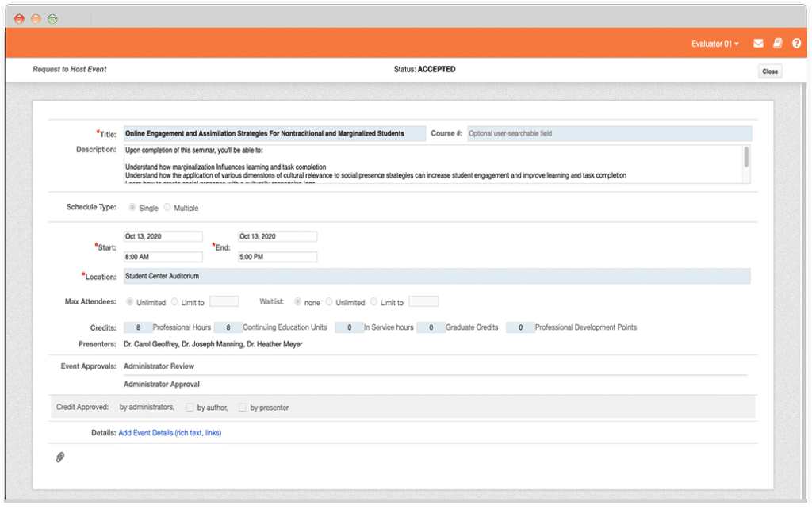Open the Evaluator 01 account dropdown
This screenshot has height=513, width=812.
click(x=714, y=44)
